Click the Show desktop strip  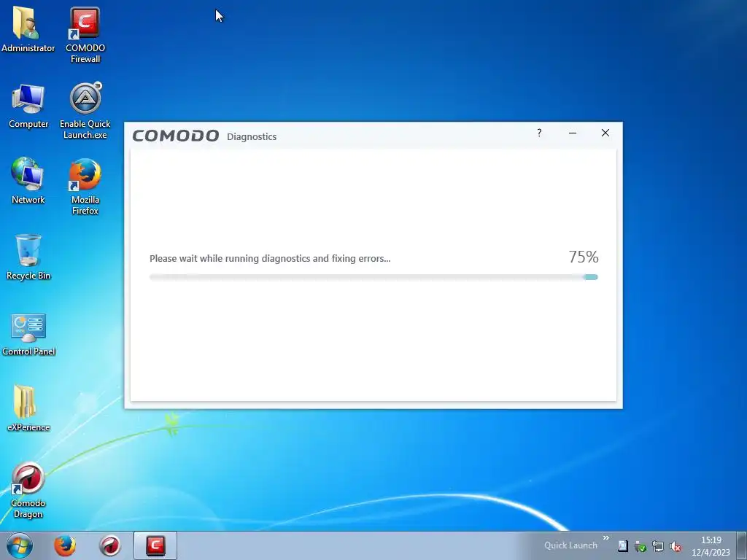coord(742,545)
